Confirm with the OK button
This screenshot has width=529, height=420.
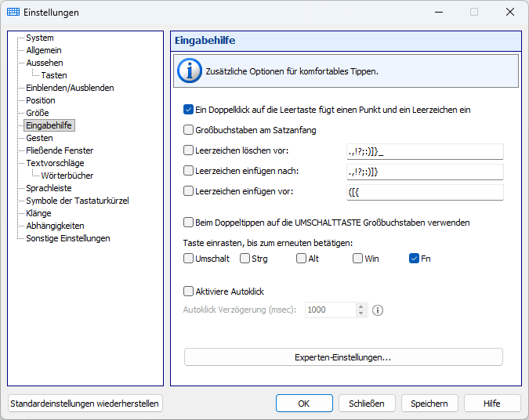(x=304, y=404)
